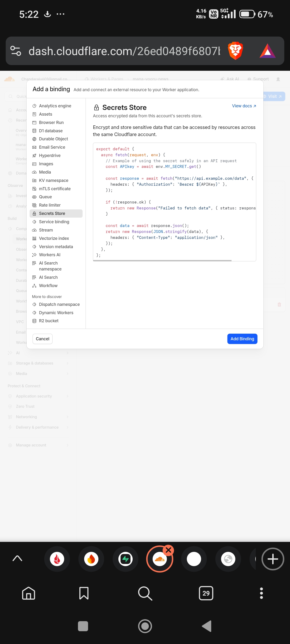The width and height of the screenshot is (290, 644).
Task: Switch to red droplet tab icon
Action: click(x=57, y=559)
